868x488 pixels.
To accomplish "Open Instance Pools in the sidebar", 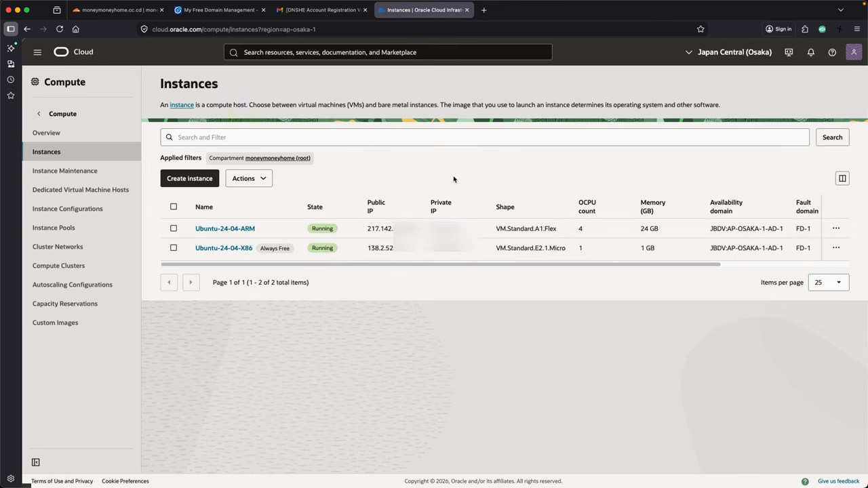I will pos(54,228).
